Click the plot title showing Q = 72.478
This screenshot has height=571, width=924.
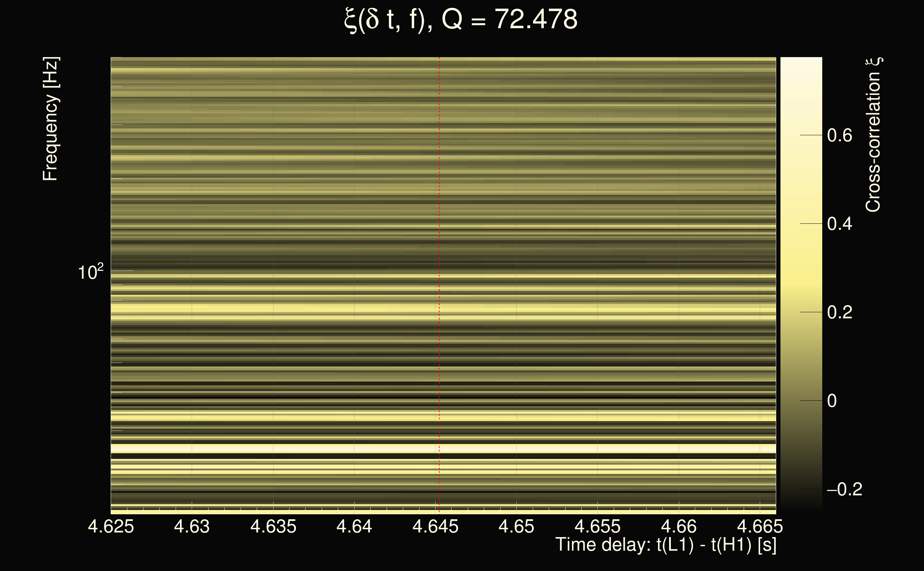pyautogui.click(x=461, y=20)
